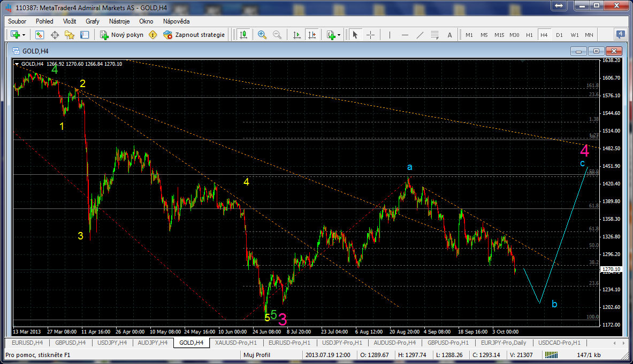Select the Crosshair tool

[370, 35]
